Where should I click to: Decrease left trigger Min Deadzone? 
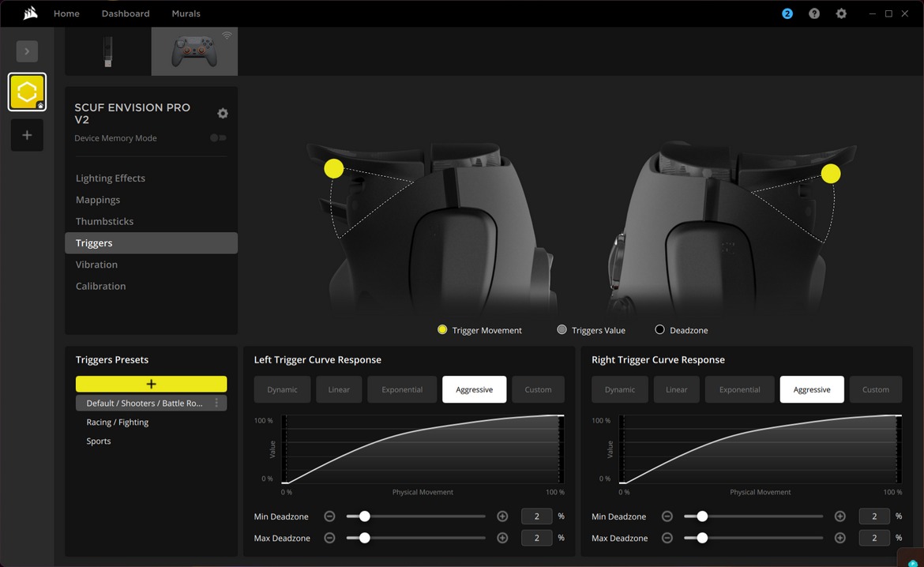point(329,516)
